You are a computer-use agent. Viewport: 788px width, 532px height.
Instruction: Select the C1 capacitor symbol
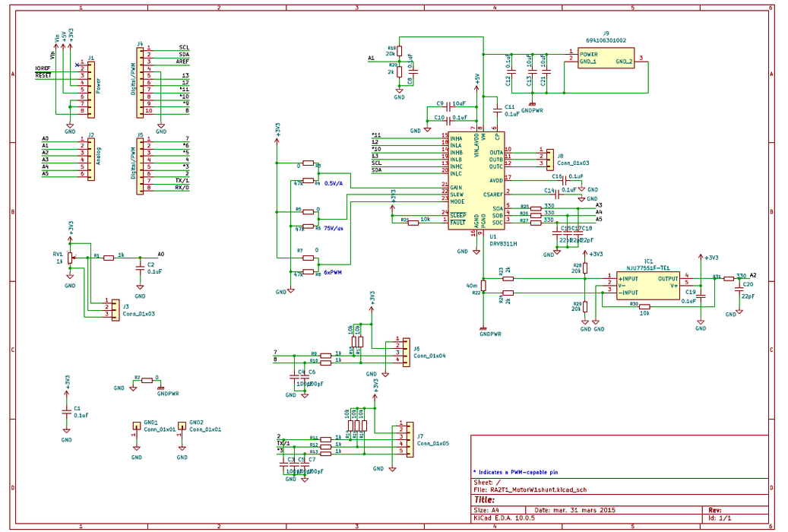(x=66, y=412)
